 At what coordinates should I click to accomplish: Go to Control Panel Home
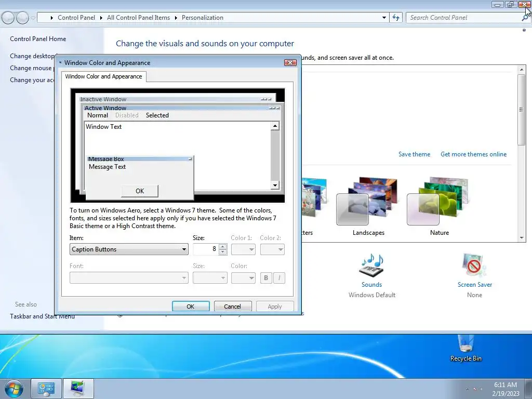pos(38,39)
